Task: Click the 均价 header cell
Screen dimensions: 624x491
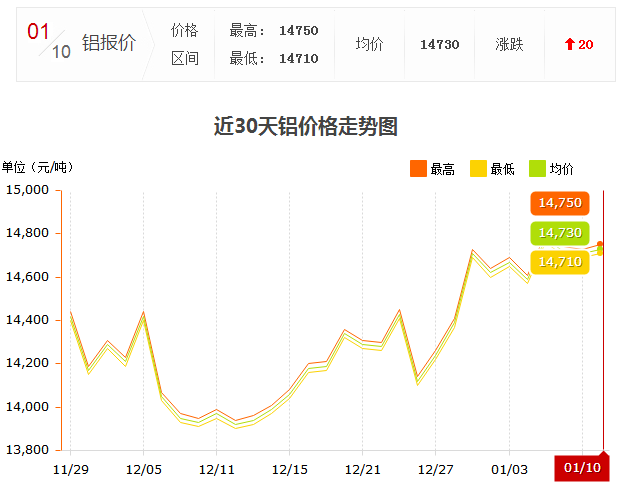Action: tap(369, 45)
